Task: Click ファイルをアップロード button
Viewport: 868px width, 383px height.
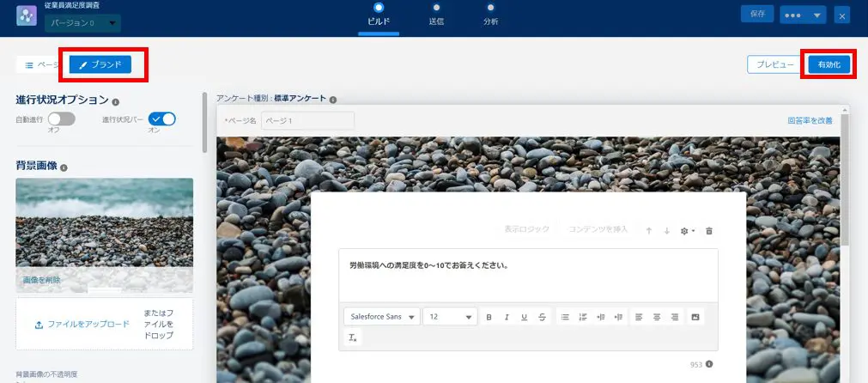Action: click(82, 325)
